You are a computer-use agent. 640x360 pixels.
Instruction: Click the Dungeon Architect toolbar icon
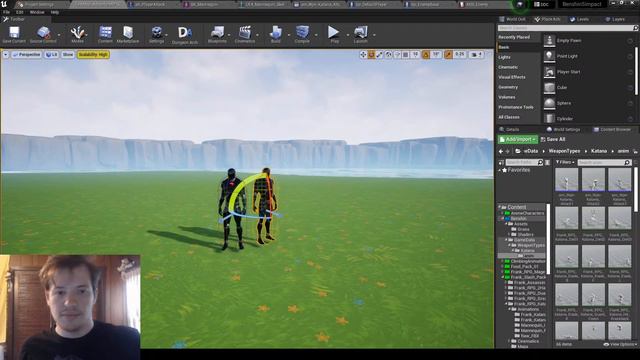click(x=184, y=32)
